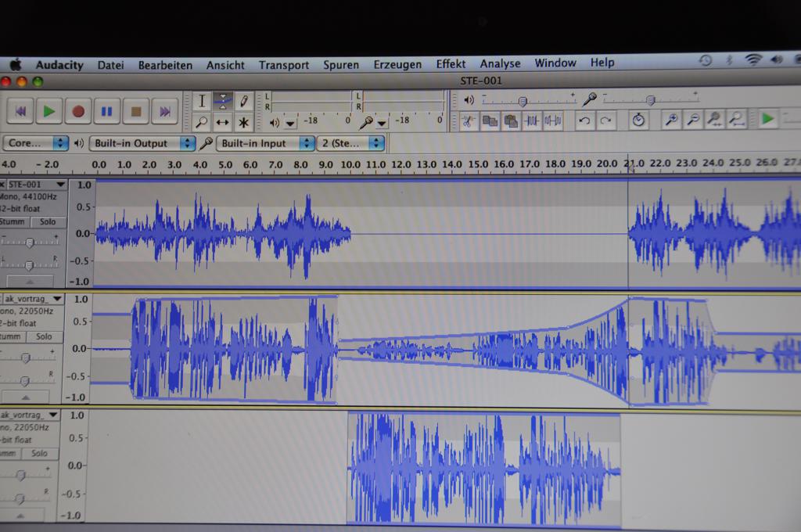Click the Wi-Fi status icon in menu bar
The image size is (801, 532).
point(753,59)
